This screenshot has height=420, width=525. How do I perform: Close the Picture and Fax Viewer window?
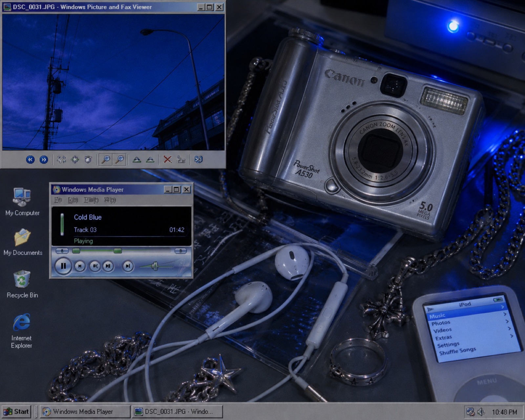click(220, 7)
